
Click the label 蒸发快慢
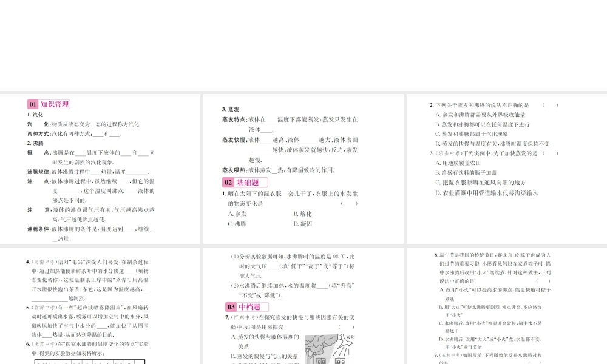pos(234,140)
